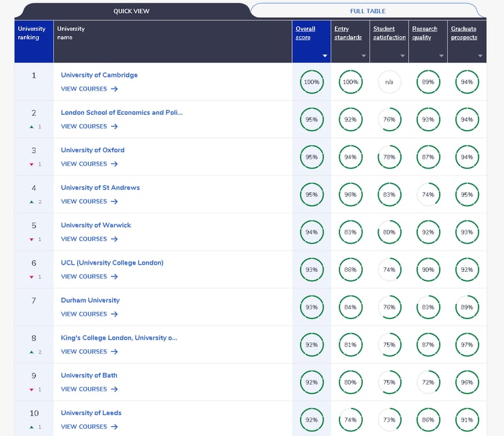View courses for University of Leeds
Viewport: 504px width, 436px height.
click(x=89, y=427)
